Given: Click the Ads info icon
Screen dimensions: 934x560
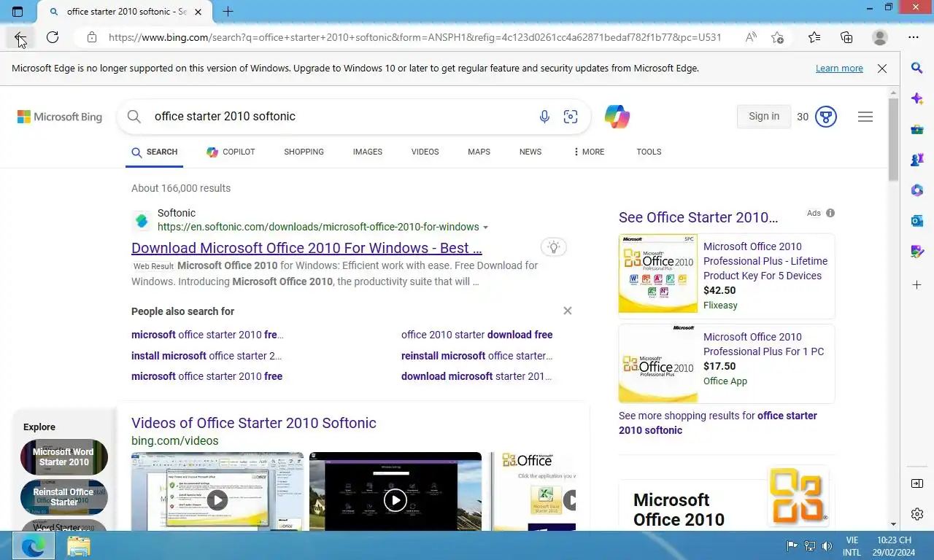Looking at the screenshot, I should point(830,213).
